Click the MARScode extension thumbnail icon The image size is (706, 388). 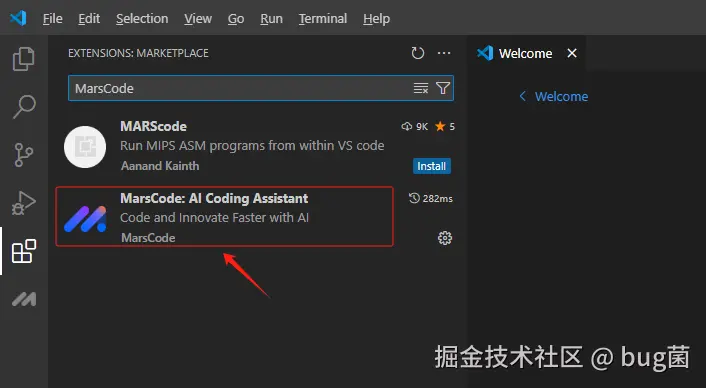(x=85, y=147)
